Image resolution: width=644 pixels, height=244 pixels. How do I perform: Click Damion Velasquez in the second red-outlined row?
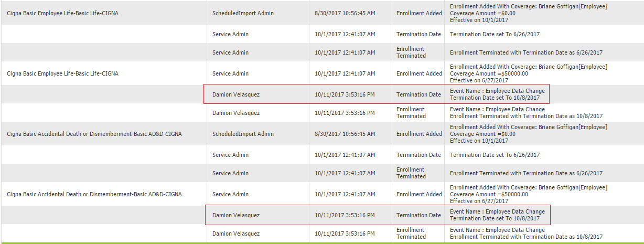coord(236,215)
